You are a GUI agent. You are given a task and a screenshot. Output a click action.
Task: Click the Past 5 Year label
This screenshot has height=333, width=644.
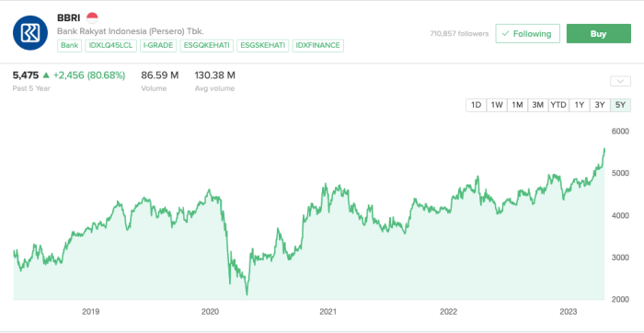(x=31, y=88)
